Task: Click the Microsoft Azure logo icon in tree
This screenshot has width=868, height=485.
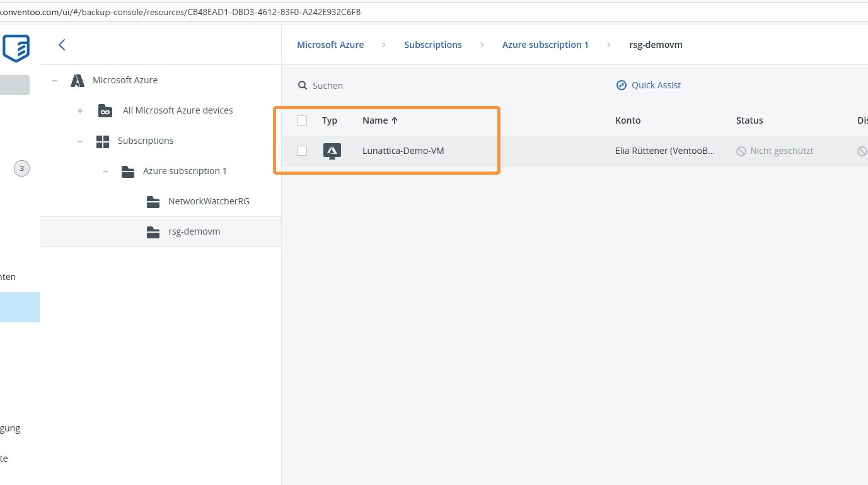Action: pos(78,80)
